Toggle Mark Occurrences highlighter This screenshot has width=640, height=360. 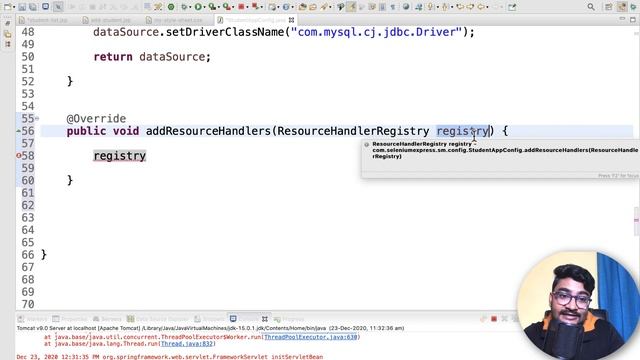coord(351,7)
